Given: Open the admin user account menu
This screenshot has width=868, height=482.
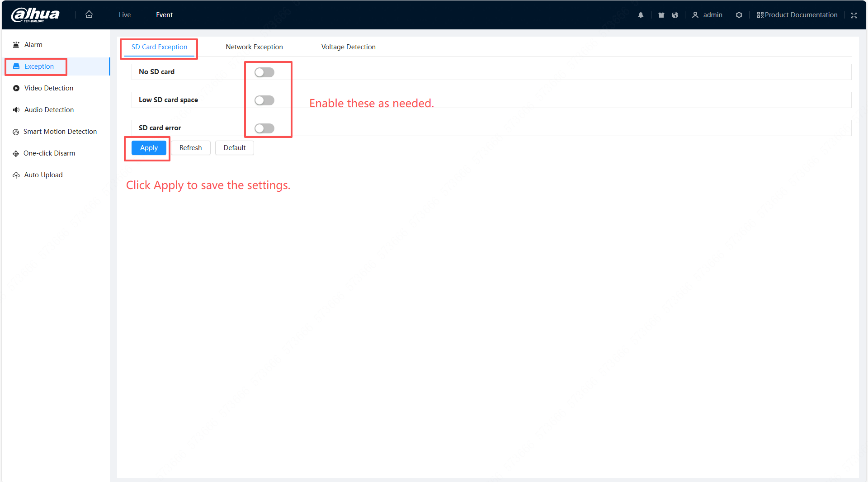Looking at the screenshot, I should [x=708, y=15].
